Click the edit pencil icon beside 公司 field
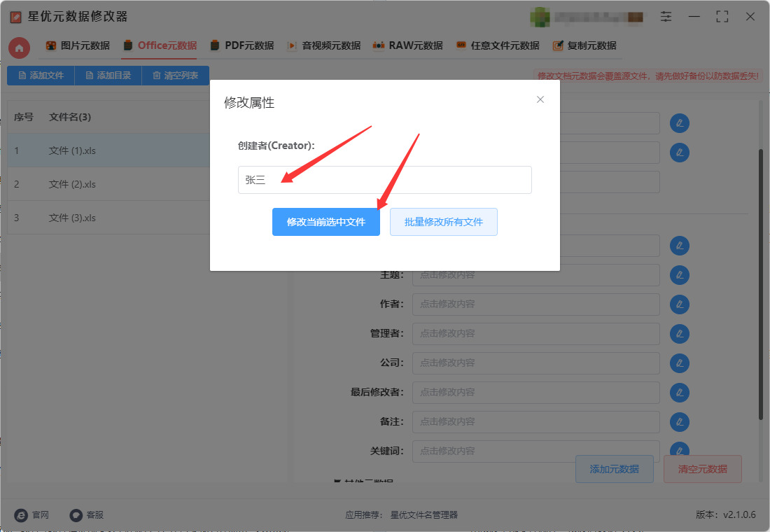 pyautogui.click(x=680, y=363)
